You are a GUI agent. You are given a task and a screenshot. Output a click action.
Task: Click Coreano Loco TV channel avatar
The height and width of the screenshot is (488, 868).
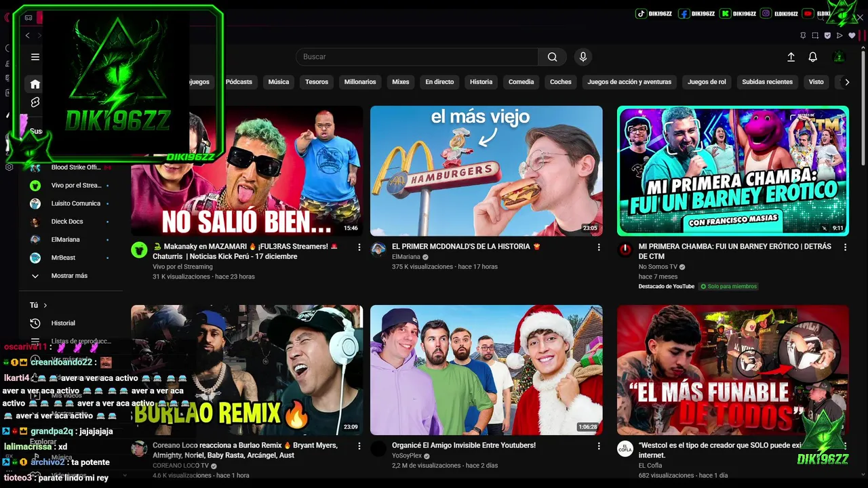coord(139,449)
